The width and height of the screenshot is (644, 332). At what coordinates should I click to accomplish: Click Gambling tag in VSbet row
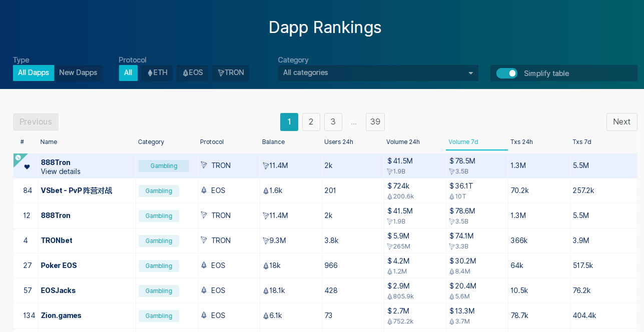click(x=159, y=191)
